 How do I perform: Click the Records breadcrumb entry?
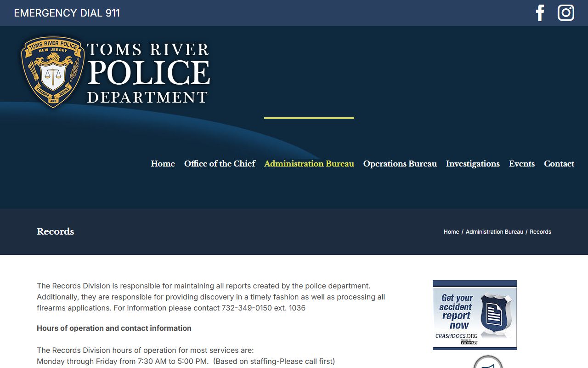[x=540, y=232]
